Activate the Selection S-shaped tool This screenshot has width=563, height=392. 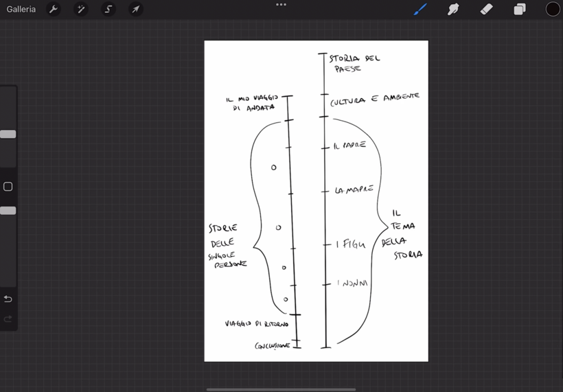tap(108, 9)
